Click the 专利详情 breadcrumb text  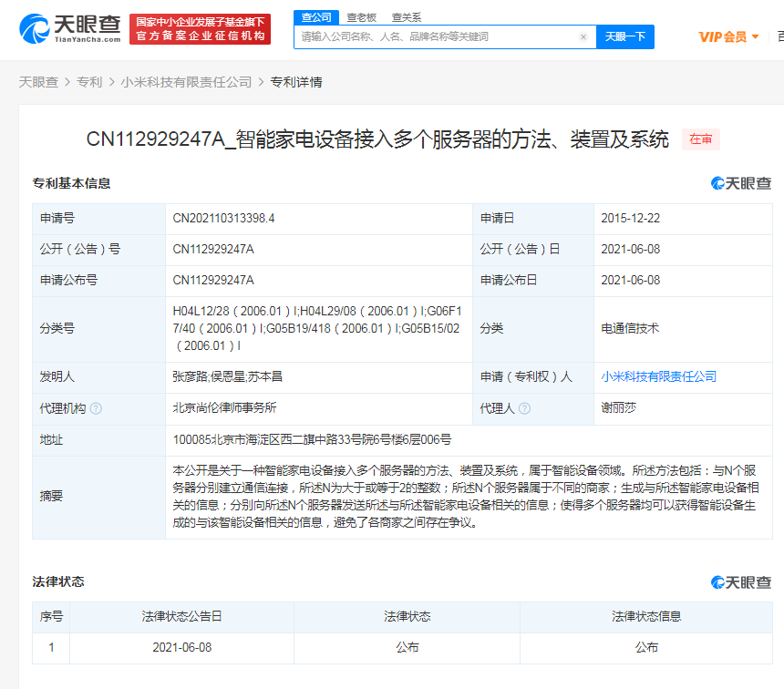[296, 82]
